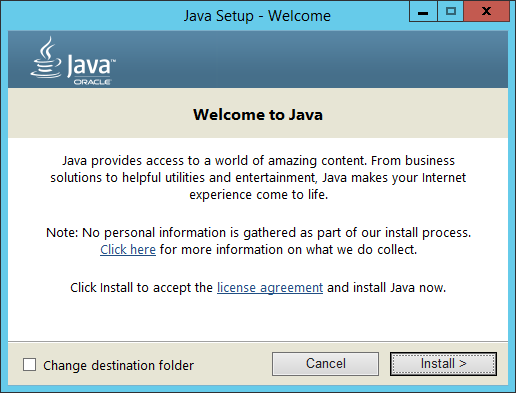This screenshot has width=516, height=393.
Task: Click the blue header banner's empty area
Action: (310, 59)
